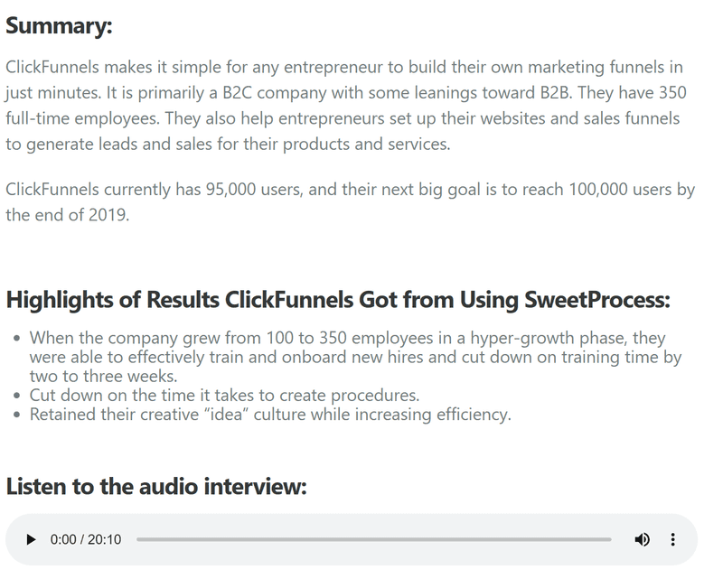Open the audio player three-dot options
The width and height of the screenshot is (723, 588).
pos(672,539)
